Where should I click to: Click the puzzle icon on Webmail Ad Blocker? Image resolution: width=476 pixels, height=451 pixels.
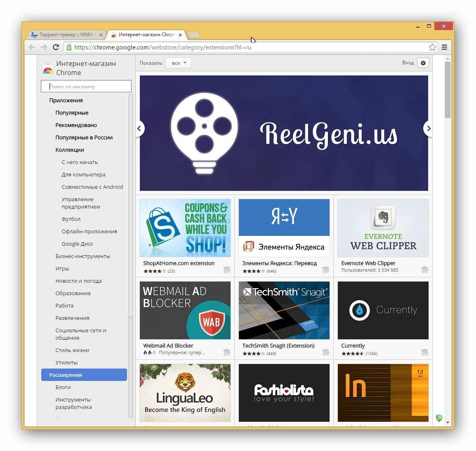pyautogui.click(x=227, y=352)
